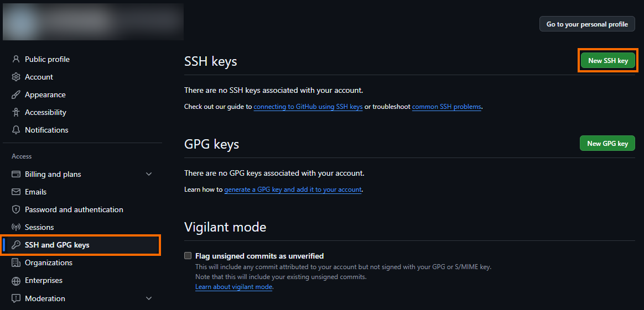644x310 pixels.
Task: Open Notifications via the bell icon
Action: coord(16,129)
